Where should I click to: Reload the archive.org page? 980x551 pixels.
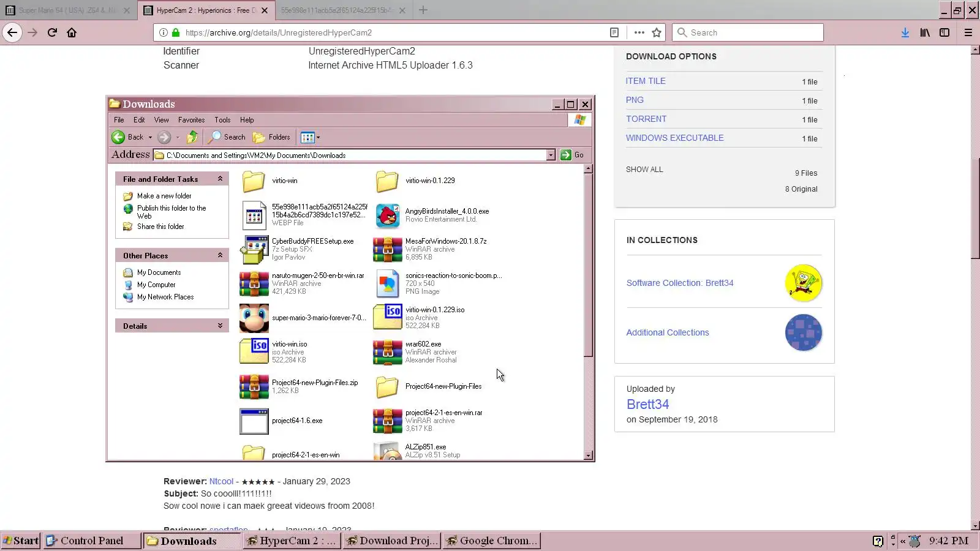pos(52,32)
